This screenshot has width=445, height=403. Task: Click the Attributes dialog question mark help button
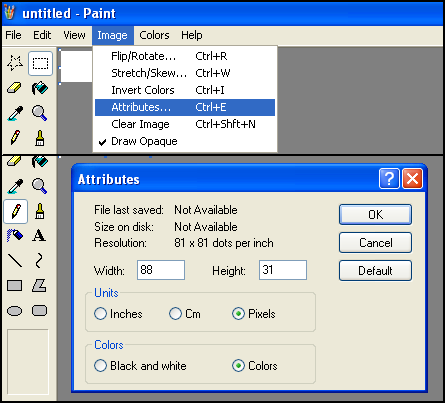pos(389,179)
